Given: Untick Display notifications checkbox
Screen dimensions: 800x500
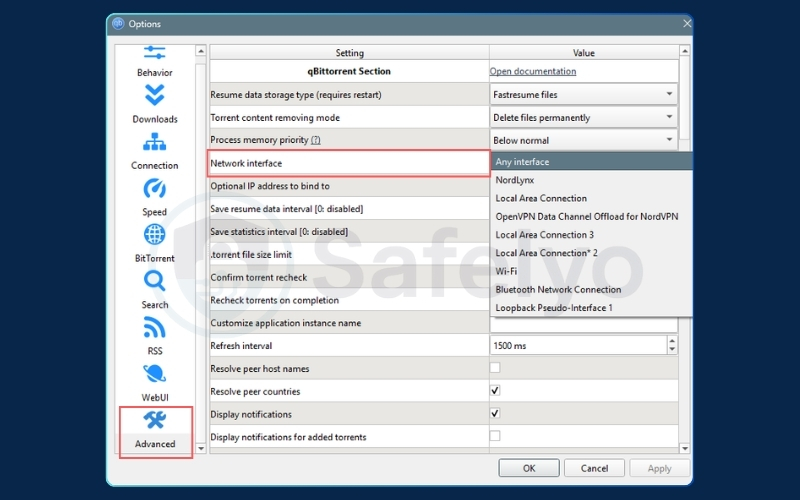Looking at the screenshot, I should tap(495, 413).
